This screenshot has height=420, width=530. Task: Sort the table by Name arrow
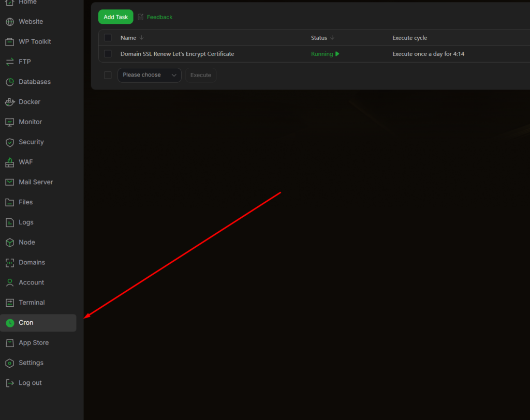(142, 38)
